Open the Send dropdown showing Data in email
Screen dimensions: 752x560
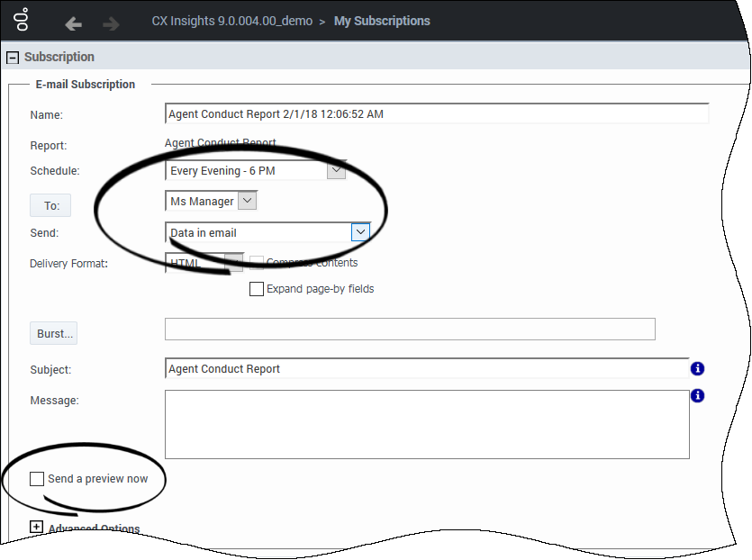point(360,231)
